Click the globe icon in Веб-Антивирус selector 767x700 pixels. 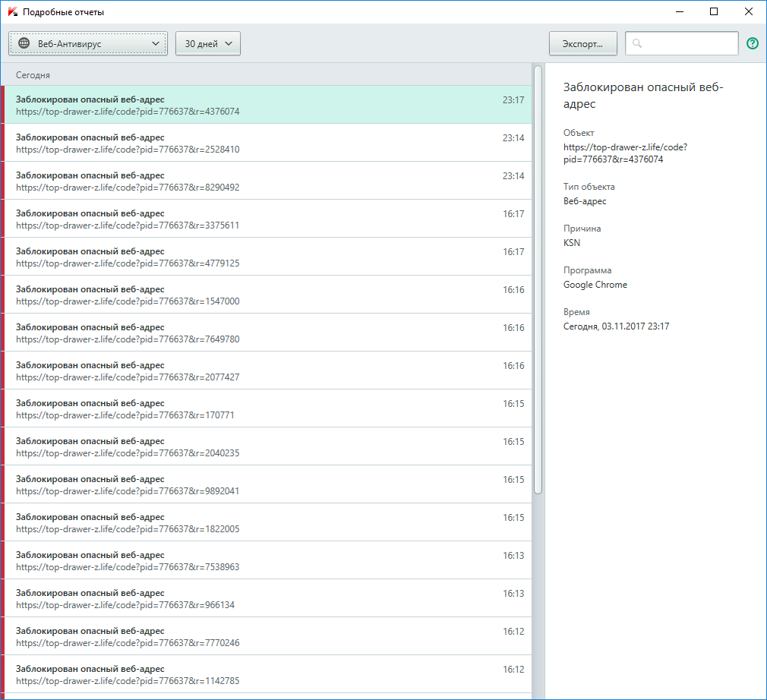24,44
